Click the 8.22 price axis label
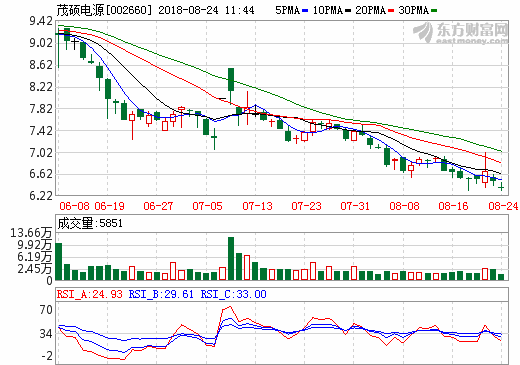 tap(41, 87)
